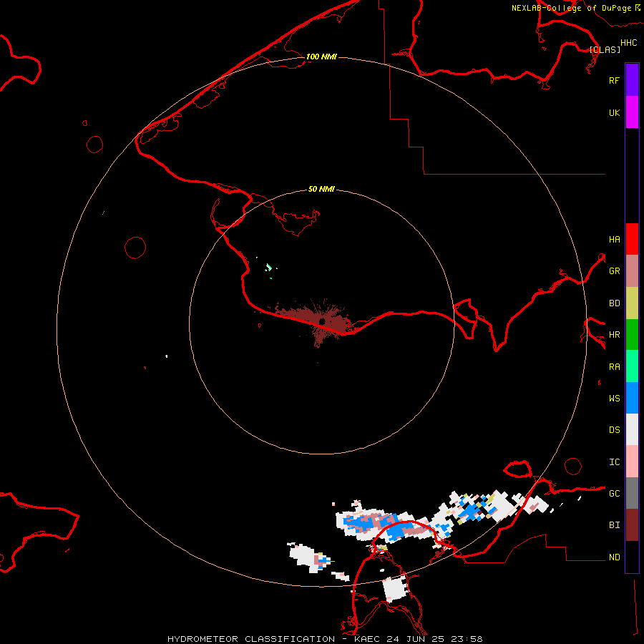
Task: Click the DS white legend swatch
Action: (x=632, y=429)
